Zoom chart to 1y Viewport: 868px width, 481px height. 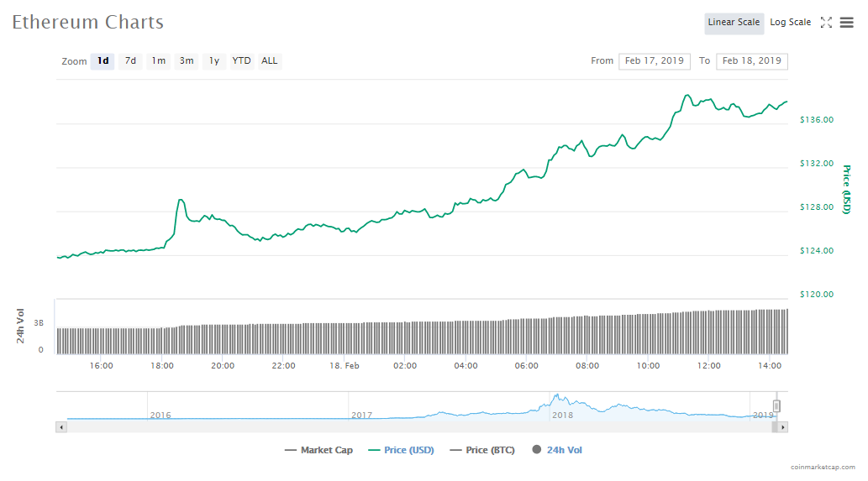pos(214,61)
